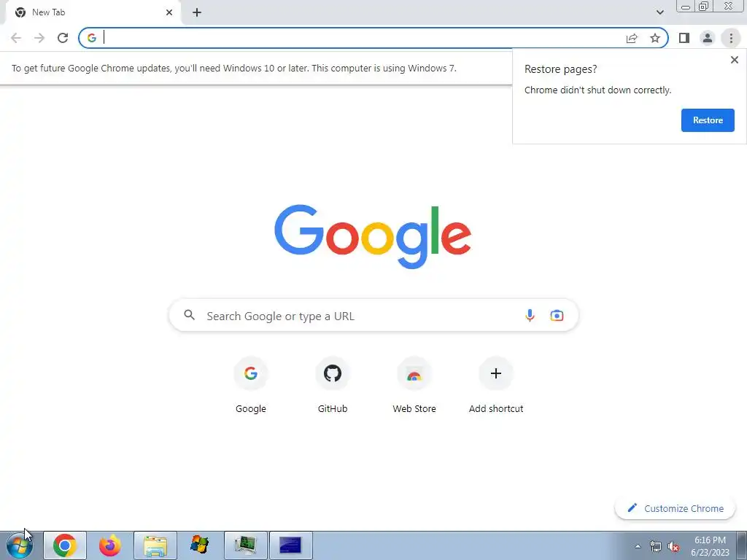Image resolution: width=747 pixels, height=560 pixels.
Task: Expand the tab search dropdown arrow
Action: (659, 12)
